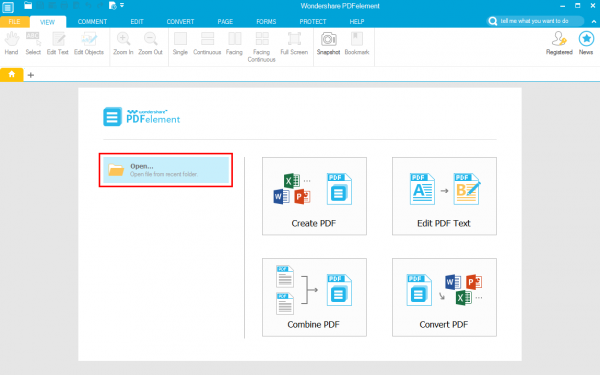This screenshot has width=600, height=375.
Task: Collapse the ribbon with chevron arrow
Action: click(x=593, y=21)
